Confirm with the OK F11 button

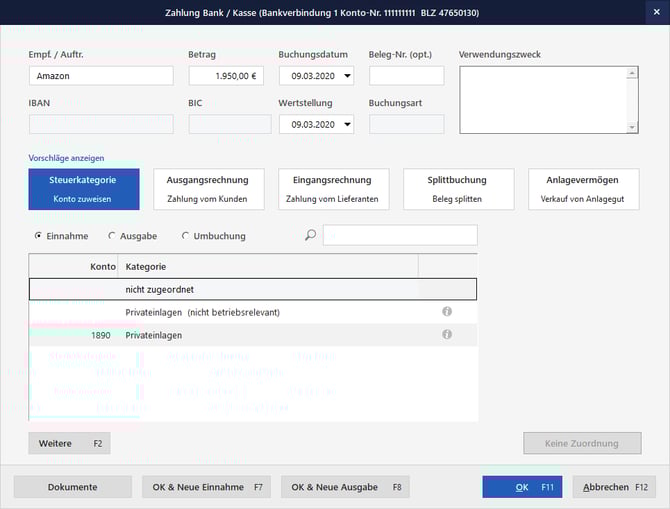pyautogui.click(x=522, y=487)
